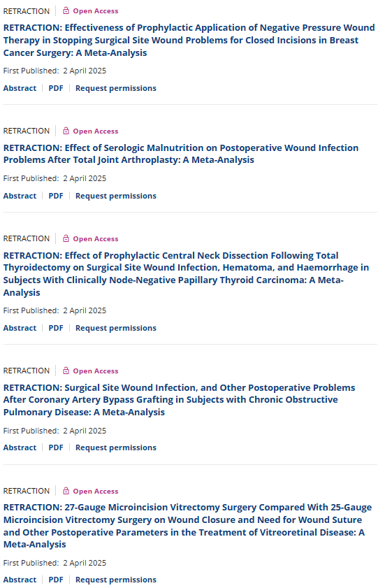Viewport: 378px width, 588px height.
Task: View Abstract of Coronary Artery Bypass retraction
Action: click(20, 447)
